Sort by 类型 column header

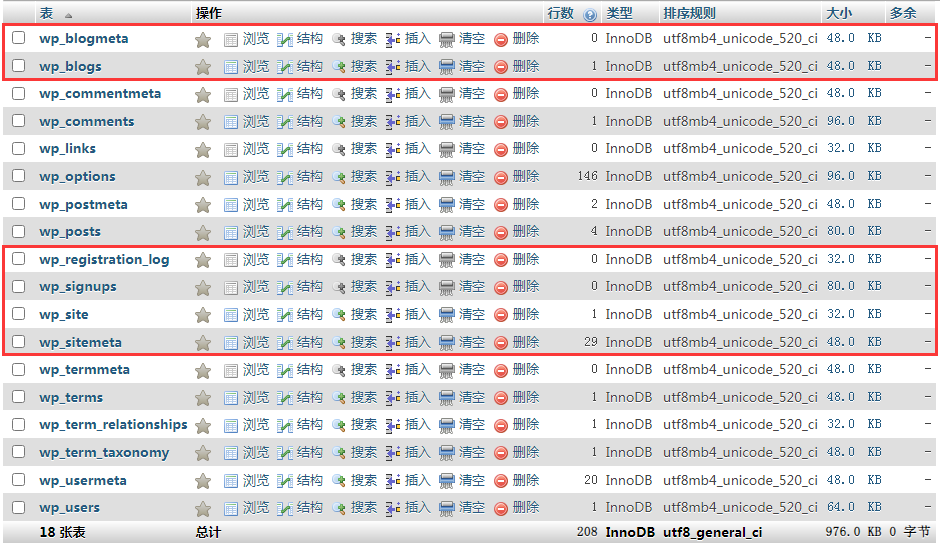pyautogui.click(x=619, y=13)
